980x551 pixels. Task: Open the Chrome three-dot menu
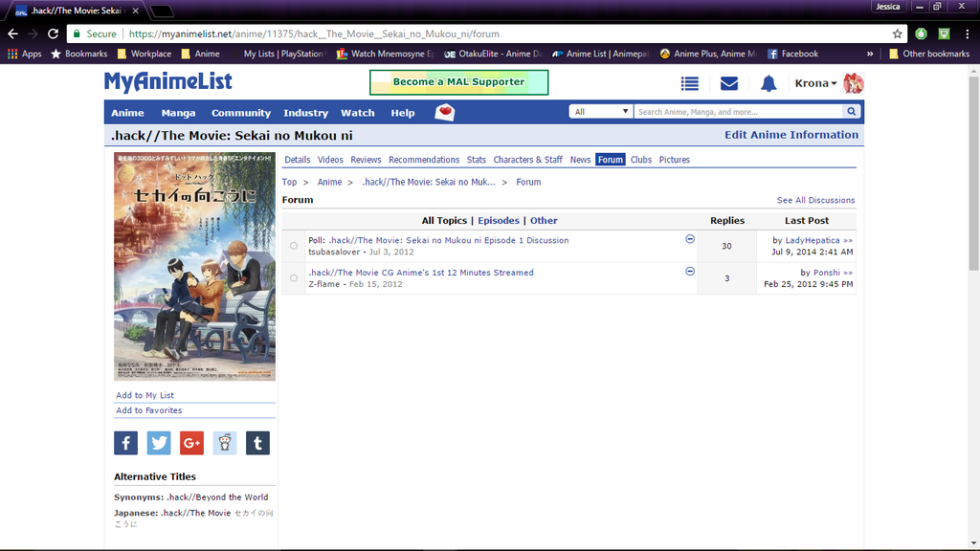[x=968, y=33]
